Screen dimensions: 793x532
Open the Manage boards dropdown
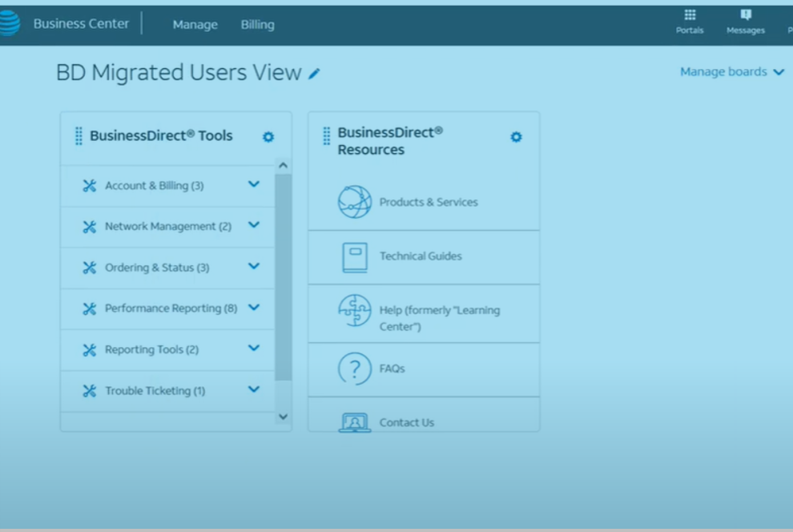point(732,72)
